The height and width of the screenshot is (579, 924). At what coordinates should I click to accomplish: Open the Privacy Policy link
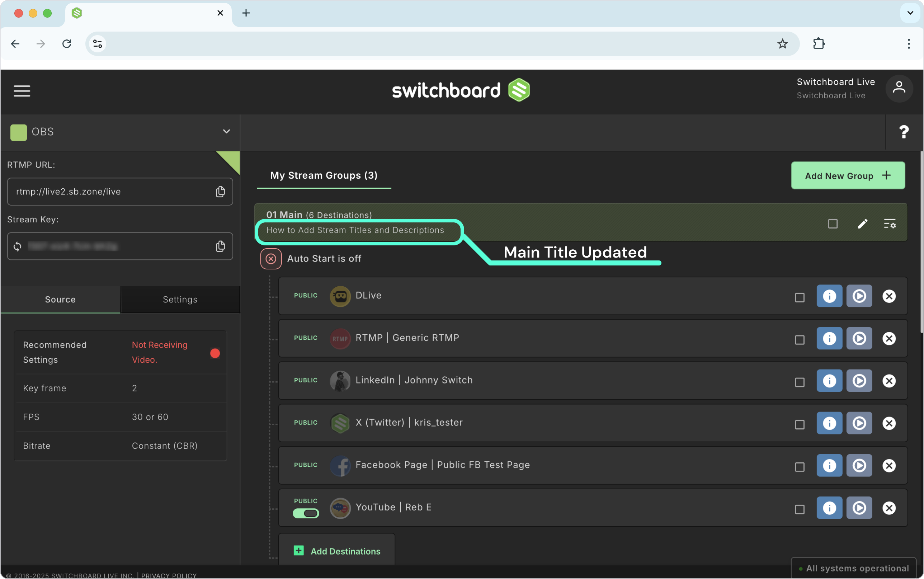coord(169,575)
